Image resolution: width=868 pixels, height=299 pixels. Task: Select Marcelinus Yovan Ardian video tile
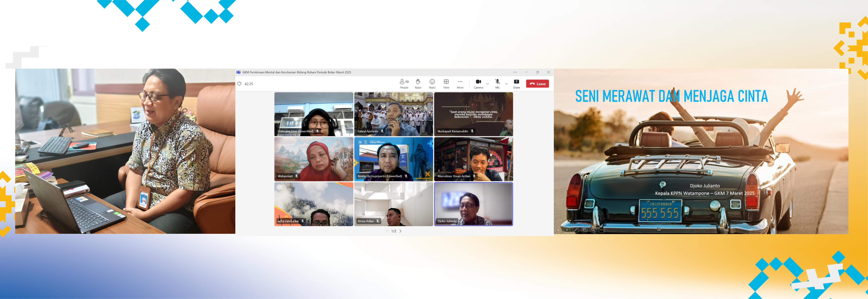[473, 159]
